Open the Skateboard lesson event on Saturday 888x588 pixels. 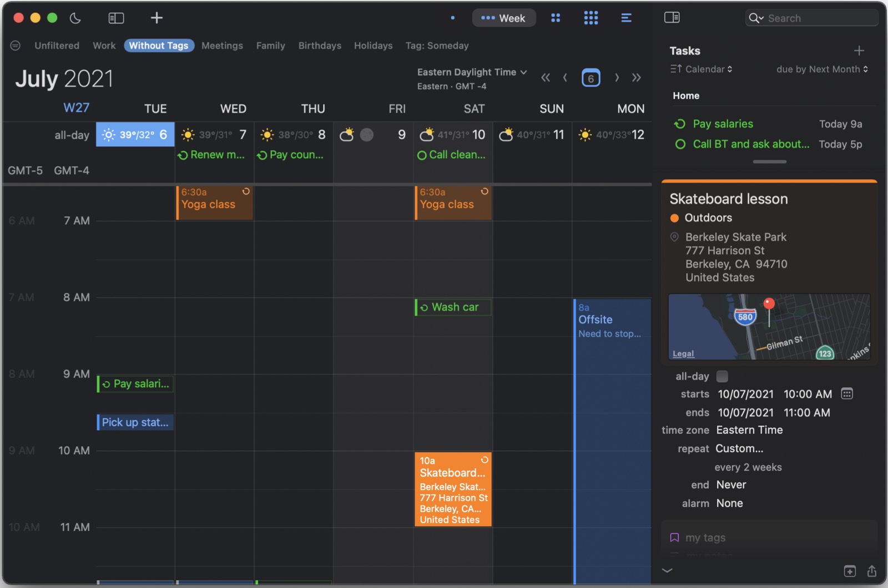point(453,489)
